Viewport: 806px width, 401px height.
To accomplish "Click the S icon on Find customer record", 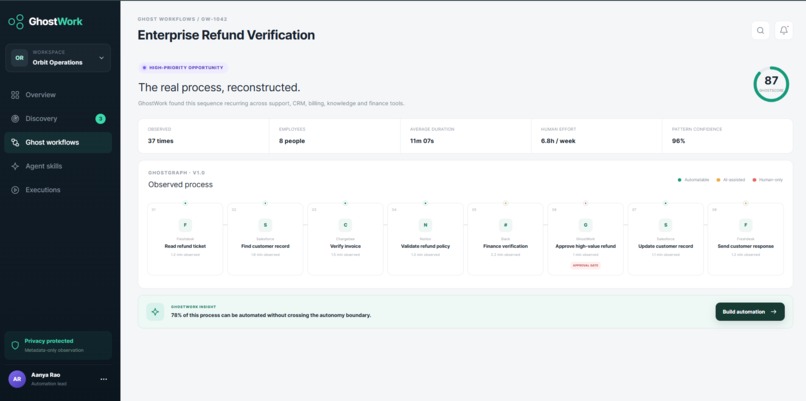I will pyautogui.click(x=265, y=225).
